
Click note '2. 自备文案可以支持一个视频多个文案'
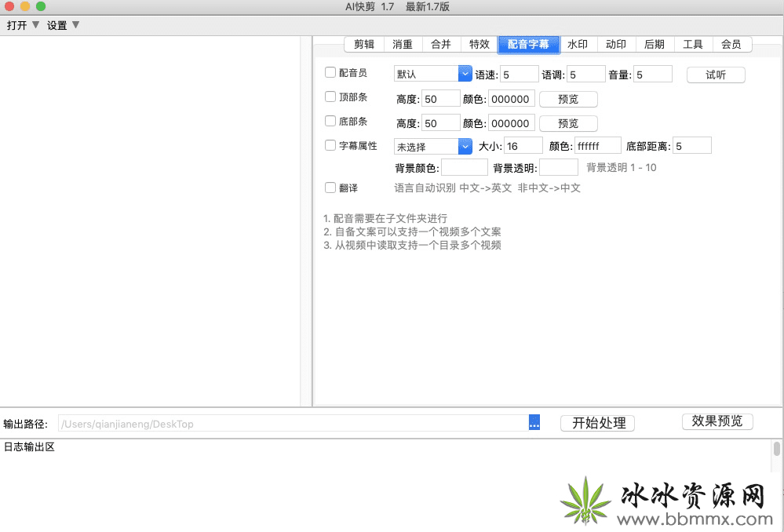tap(412, 232)
